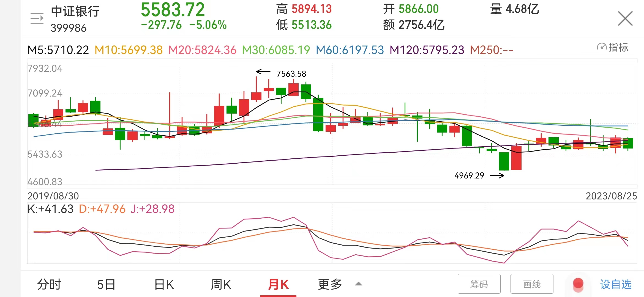Tap the latest price 5583.72
Image resolution: width=644 pixels, height=297 pixels.
173,10
